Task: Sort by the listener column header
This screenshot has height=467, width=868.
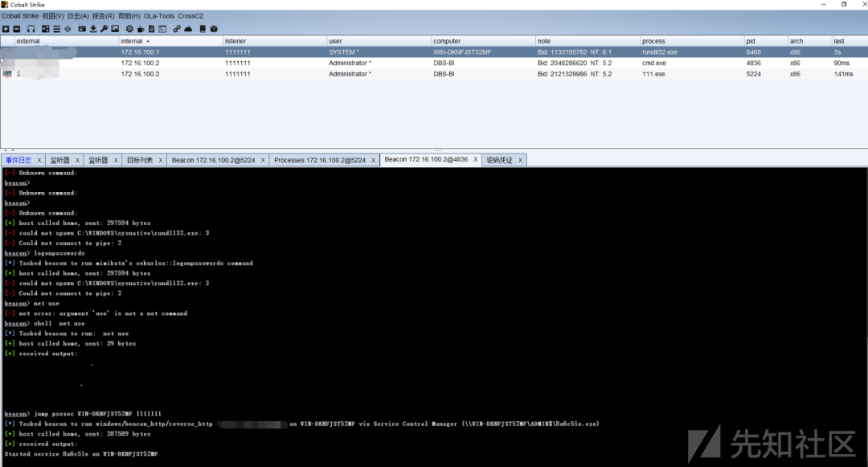Action: [x=275, y=41]
